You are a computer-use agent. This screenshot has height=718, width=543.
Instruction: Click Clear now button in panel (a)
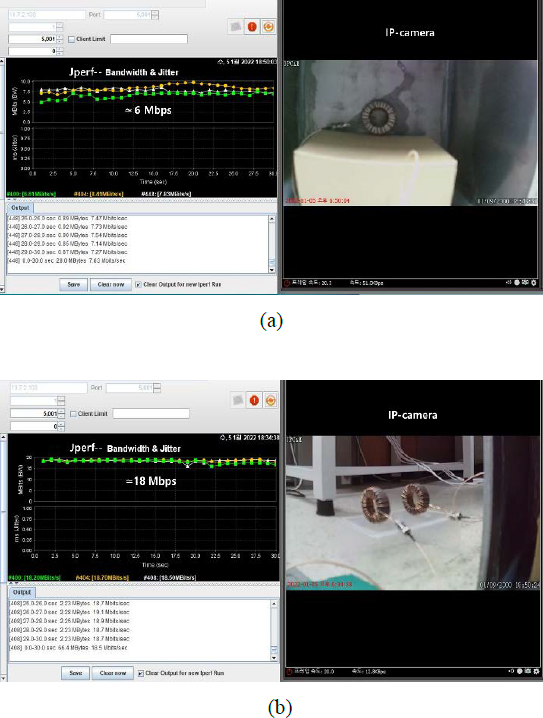coord(111,284)
